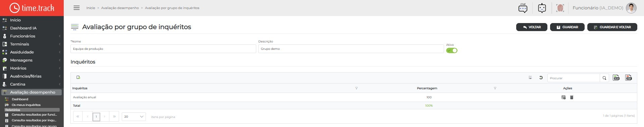
Task: Open filter for Percentagem column
Action: click(495, 88)
